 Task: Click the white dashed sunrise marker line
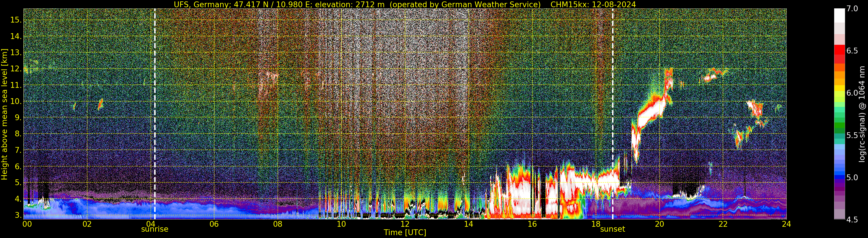pyautogui.click(x=155, y=114)
